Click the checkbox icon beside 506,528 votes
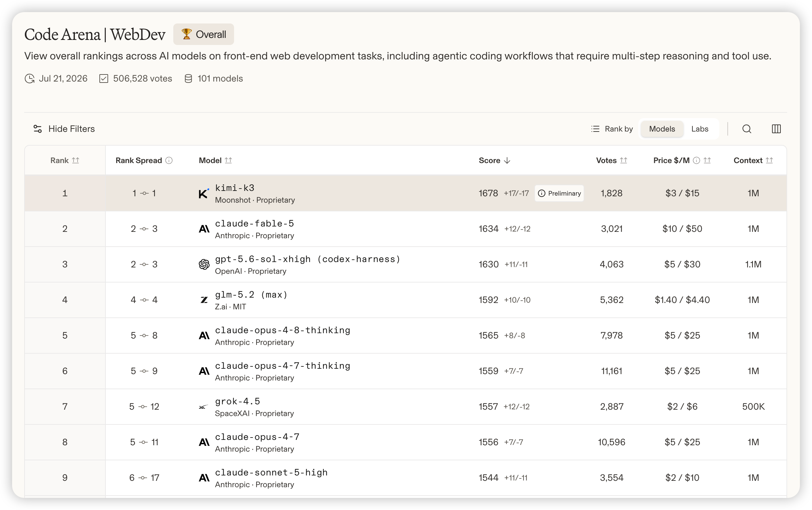The width and height of the screenshot is (812, 510). tap(104, 79)
